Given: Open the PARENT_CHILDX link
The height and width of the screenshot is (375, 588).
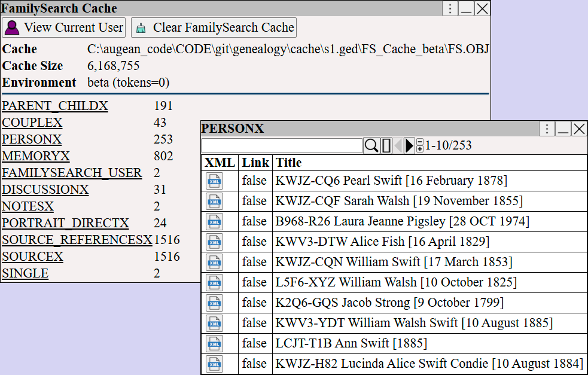Looking at the screenshot, I should pyautogui.click(x=55, y=106).
